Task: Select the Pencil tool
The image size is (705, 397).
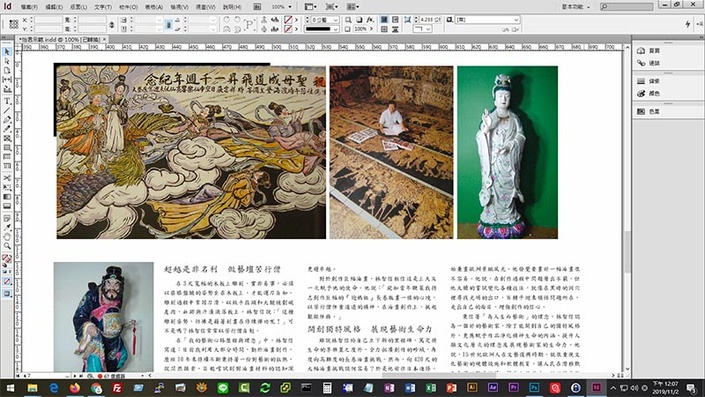Action: point(7,129)
